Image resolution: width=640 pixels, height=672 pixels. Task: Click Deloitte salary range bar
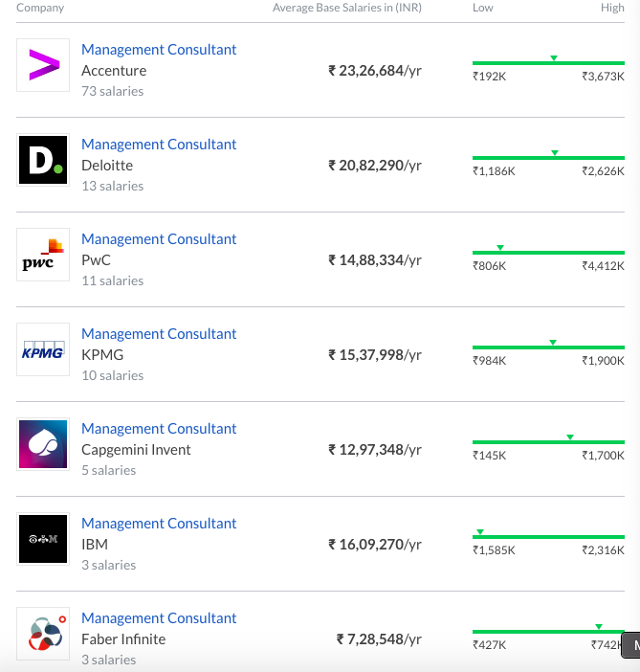click(x=547, y=158)
